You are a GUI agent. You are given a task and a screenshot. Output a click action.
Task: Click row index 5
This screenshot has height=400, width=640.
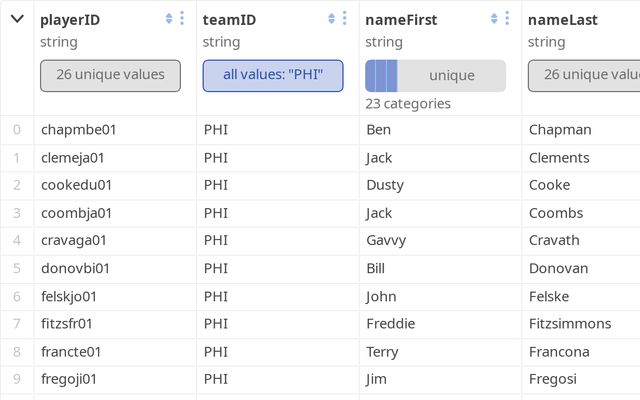tap(17, 268)
